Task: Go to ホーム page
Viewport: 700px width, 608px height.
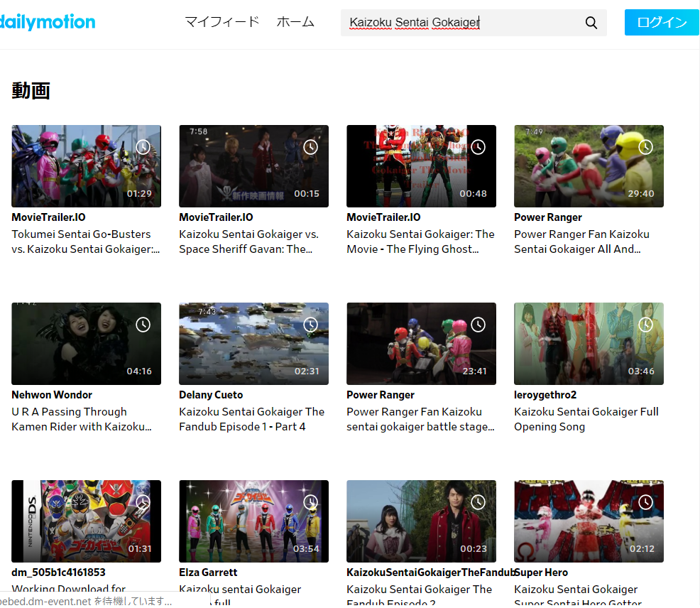Action: (295, 22)
